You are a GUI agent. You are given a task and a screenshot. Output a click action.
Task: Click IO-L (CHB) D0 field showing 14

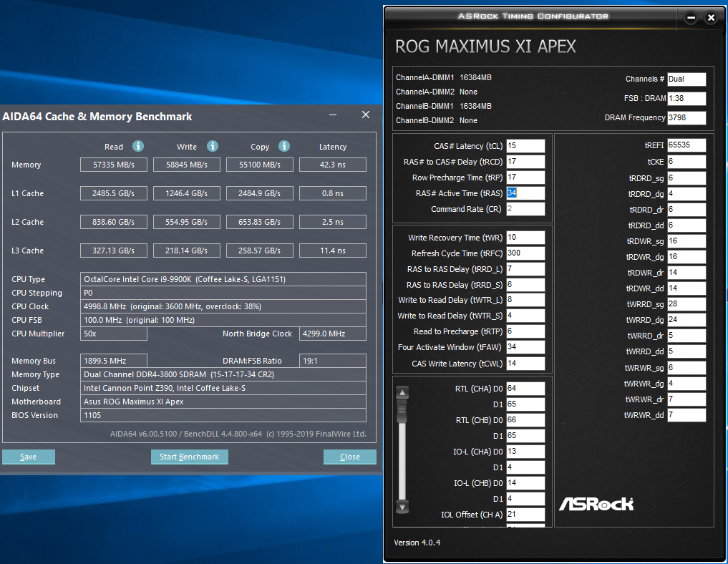[x=525, y=483]
